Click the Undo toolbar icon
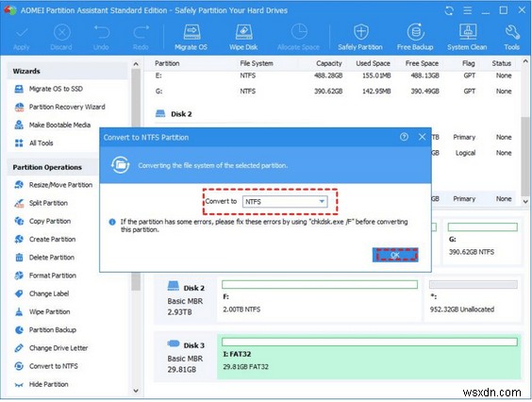Image resolution: width=532 pixels, height=402 pixels. tap(101, 38)
